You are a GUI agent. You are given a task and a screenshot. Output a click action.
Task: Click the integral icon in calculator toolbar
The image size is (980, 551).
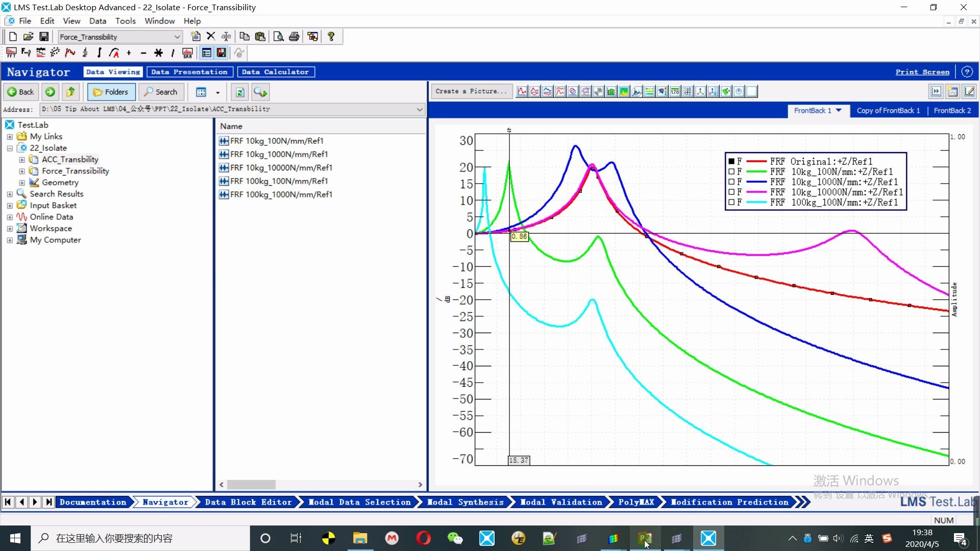click(x=100, y=53)
